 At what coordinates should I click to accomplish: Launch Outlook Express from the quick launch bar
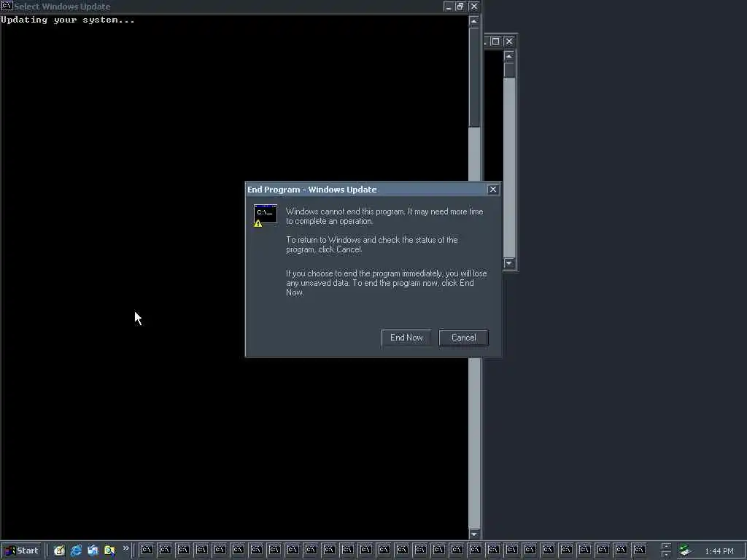pyautogui.click(x=93, y=551)
